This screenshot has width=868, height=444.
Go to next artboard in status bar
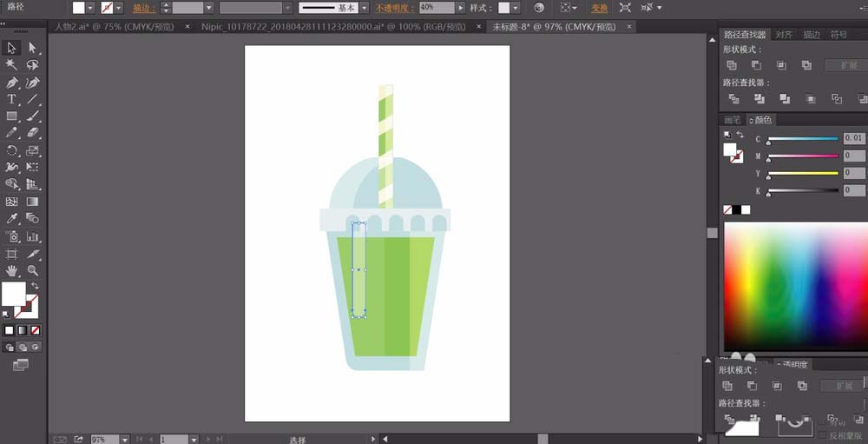click(x=208, y=439)
